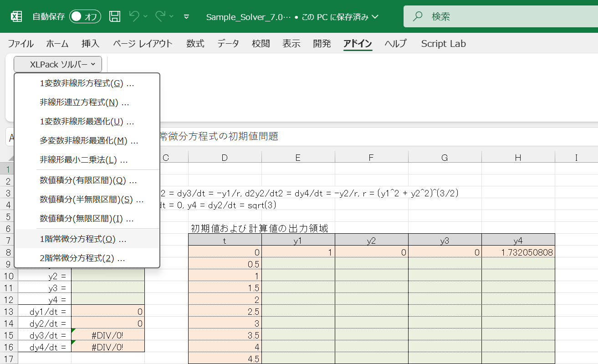Click the Save icon in title bar
The image size is (598, 364).
click(115, 17)
